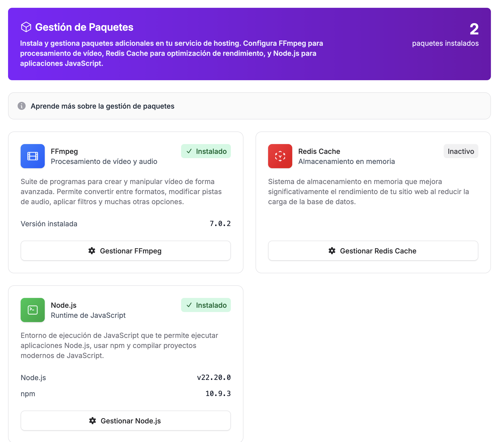This screenshot has height=442, width=504.
Task: Select the installed version 7.0.2 of FFmpeg
Action: 220,224
